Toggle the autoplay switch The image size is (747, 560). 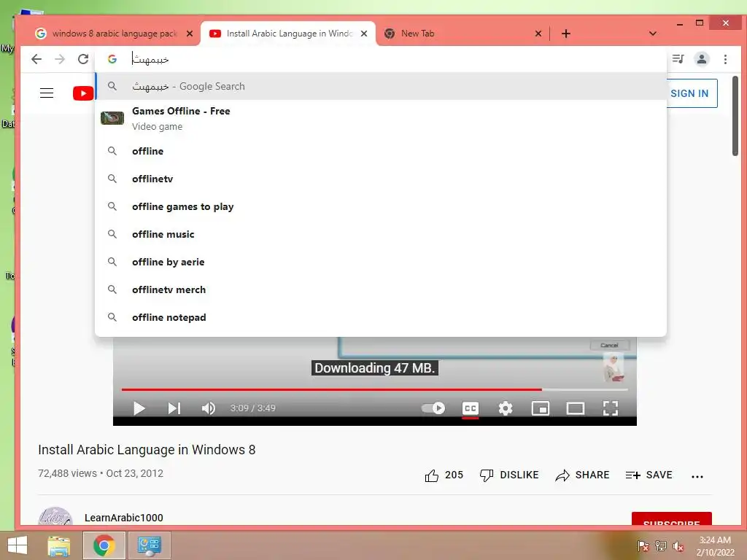[433, 408]
